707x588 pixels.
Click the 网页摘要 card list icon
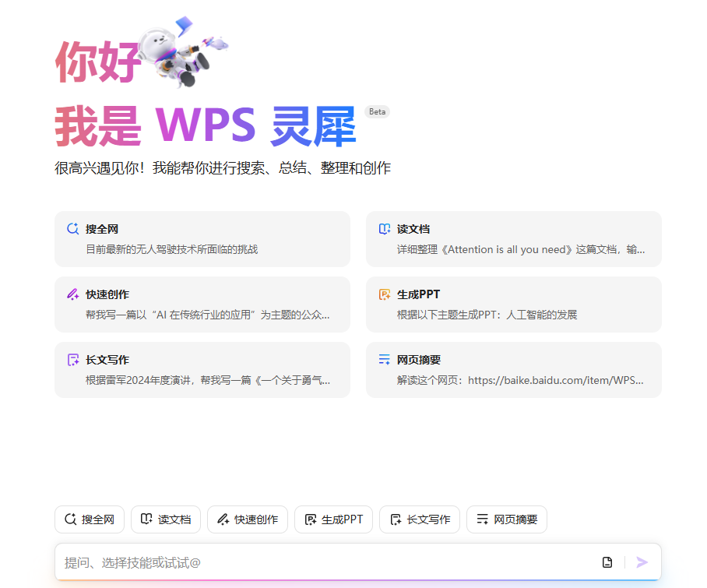click(x=384, y=360)
